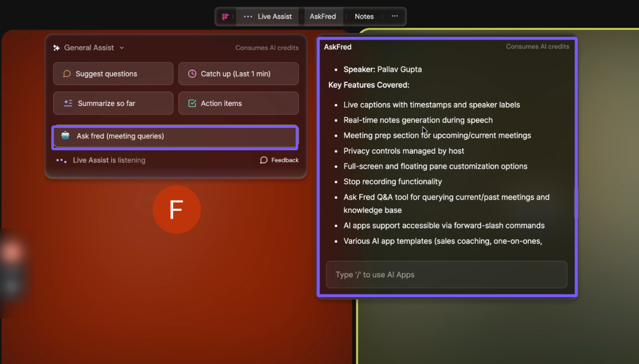Click the Fireflies logo icon in top toolbar
Viewport: 639px width, 364px height.
coord(226,17)
